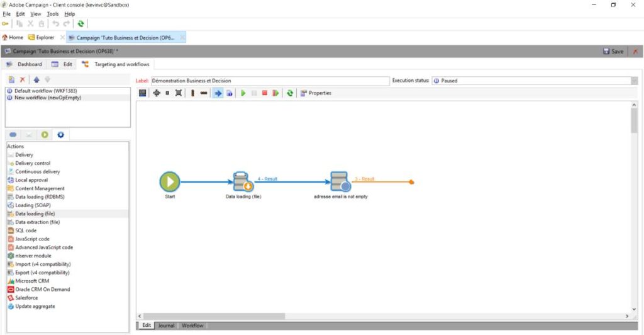
Task: Switch to the Explorer tab
Action: click(41, 37)
